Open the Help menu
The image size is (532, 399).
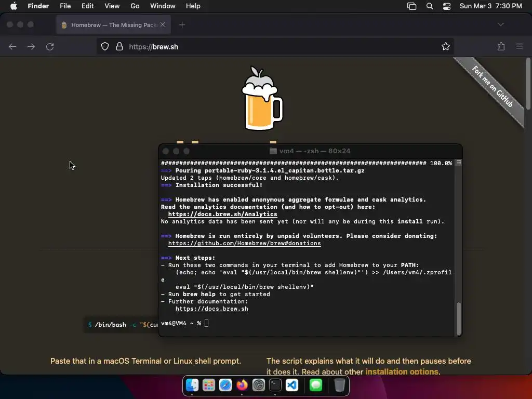coord(193,6)
